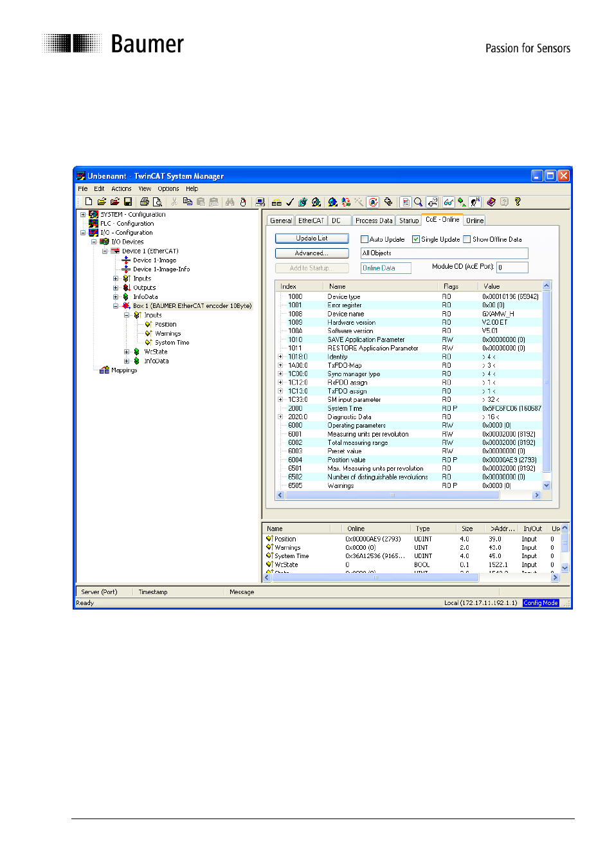Click the Position variable icon in tree
This screenshot has height=868, width=614.
click(149, 325)
